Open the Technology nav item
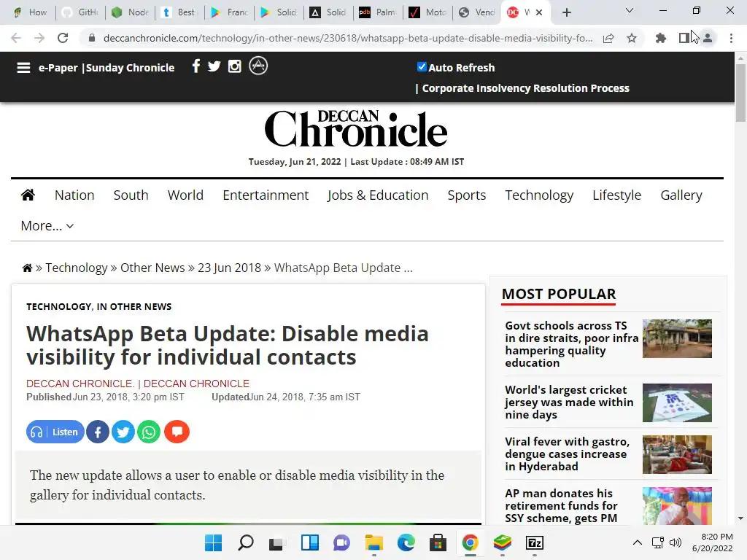Screen dimensions: 747x560 pyautogui.click(x=539, y=195)
